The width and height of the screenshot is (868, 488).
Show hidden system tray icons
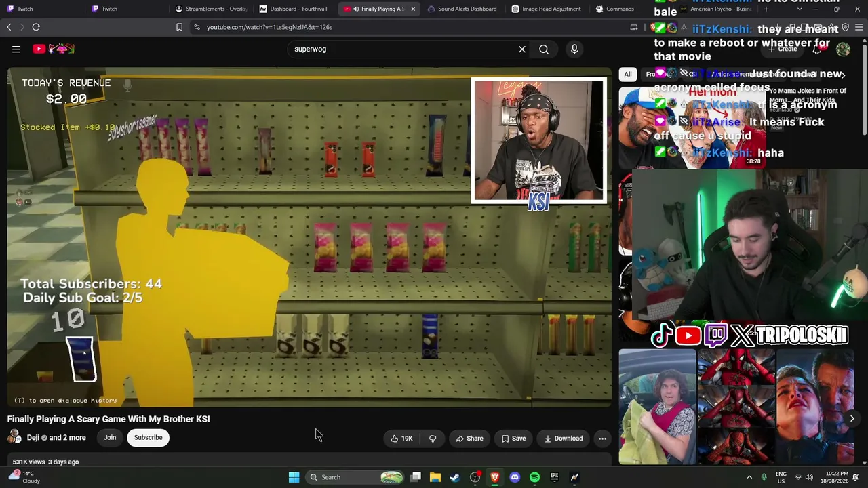(x=749, y=477)
